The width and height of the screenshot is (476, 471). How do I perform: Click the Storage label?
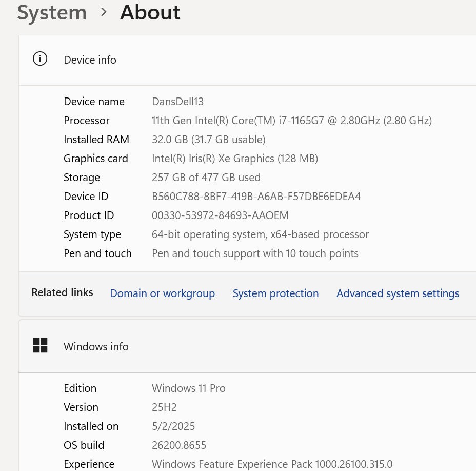click(x=82, y=178)
